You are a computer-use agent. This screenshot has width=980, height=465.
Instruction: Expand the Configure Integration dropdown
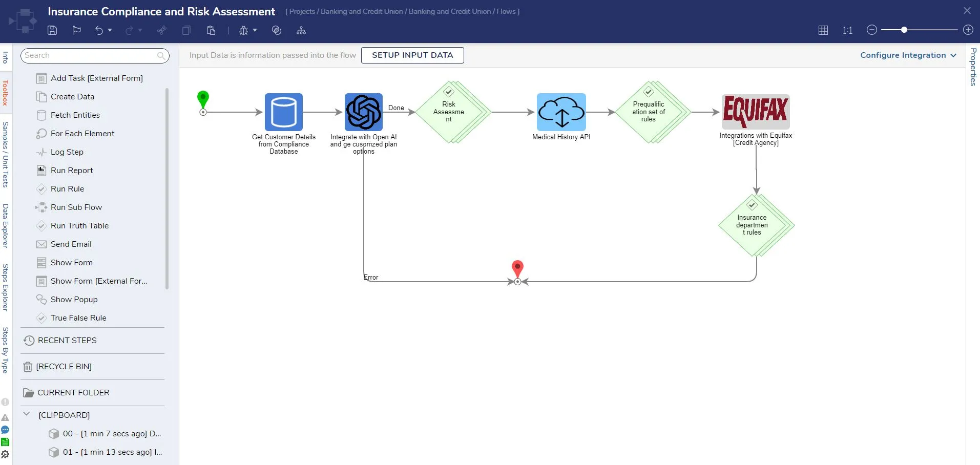(x=908, y=55)
